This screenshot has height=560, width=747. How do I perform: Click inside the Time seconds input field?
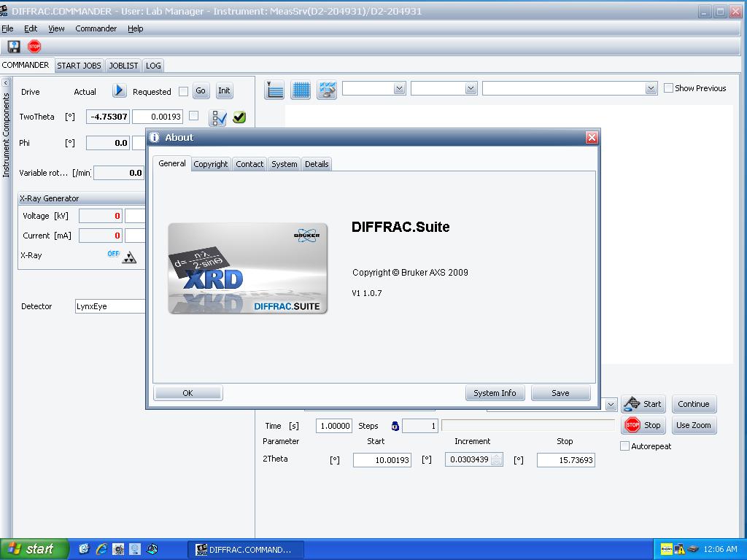point(333,426)
